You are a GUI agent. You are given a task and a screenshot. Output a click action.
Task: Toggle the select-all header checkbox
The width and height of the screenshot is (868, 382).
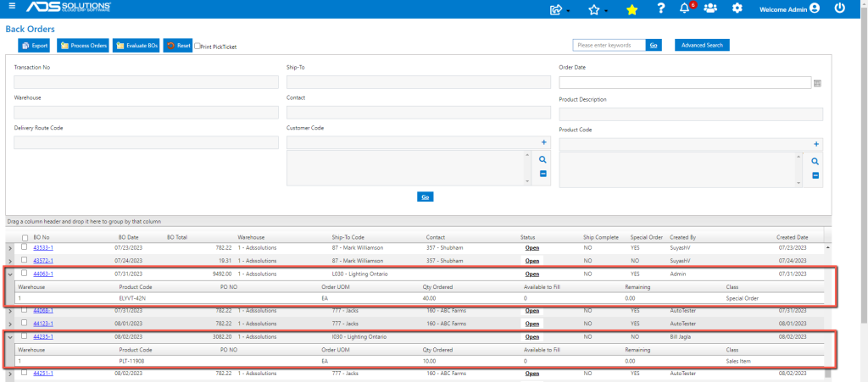(25, 238)
